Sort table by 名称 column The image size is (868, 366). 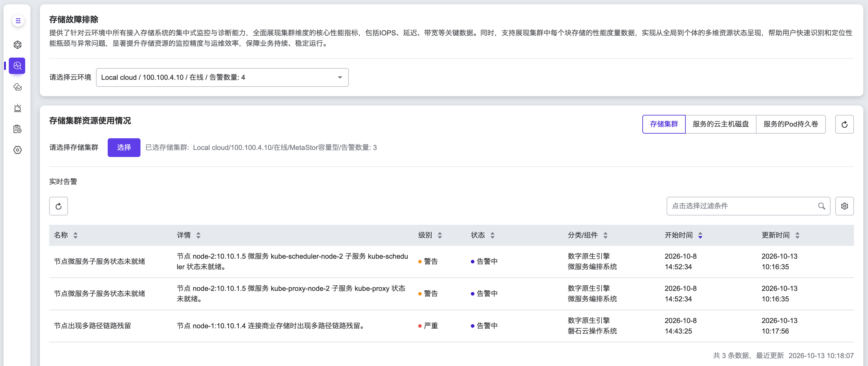click(x=76, y=235)
